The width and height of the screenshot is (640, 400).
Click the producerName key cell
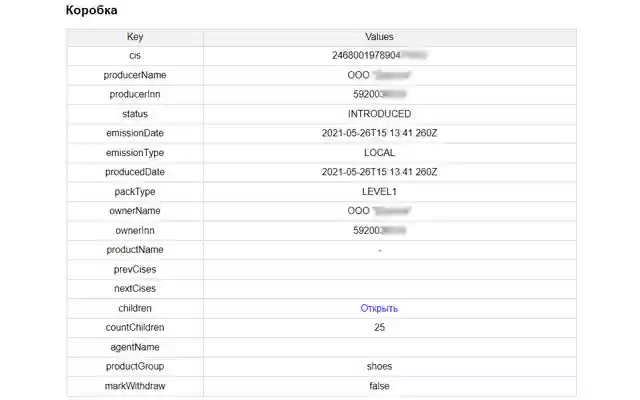click(x=135, y=75)
